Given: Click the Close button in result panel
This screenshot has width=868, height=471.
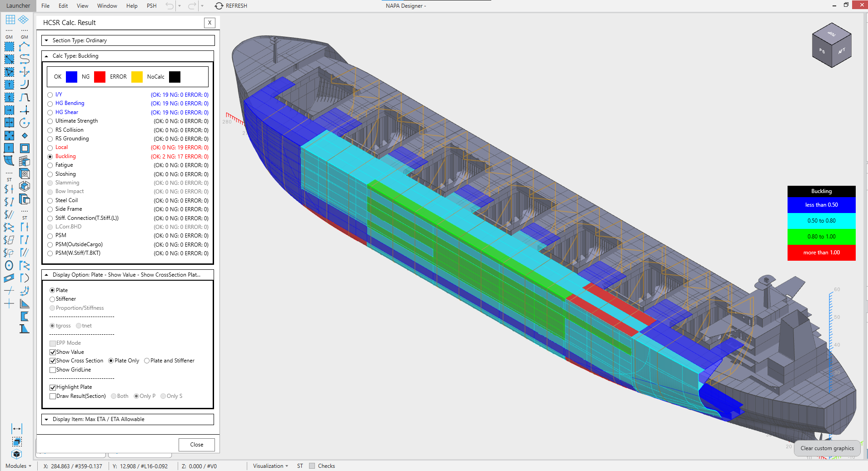Looking at the screenshot, I should 196,445.
